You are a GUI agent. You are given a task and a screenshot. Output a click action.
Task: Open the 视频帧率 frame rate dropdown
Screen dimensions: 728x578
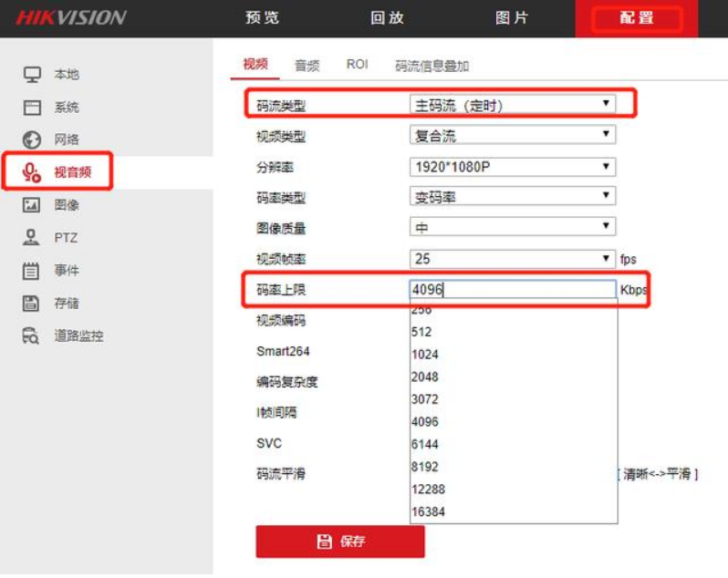click(x=512, y=259)
